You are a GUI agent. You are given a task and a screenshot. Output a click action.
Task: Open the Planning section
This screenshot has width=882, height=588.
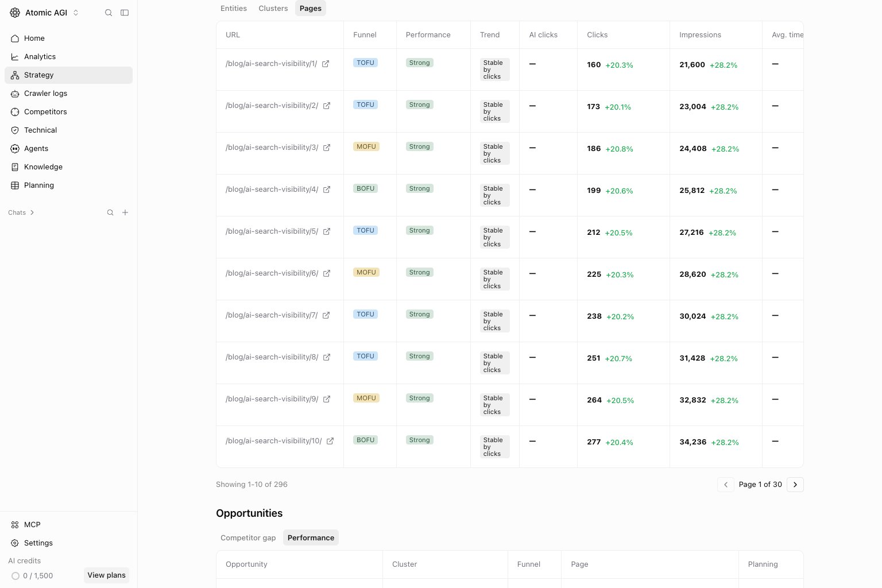click(x=68, y=185)
